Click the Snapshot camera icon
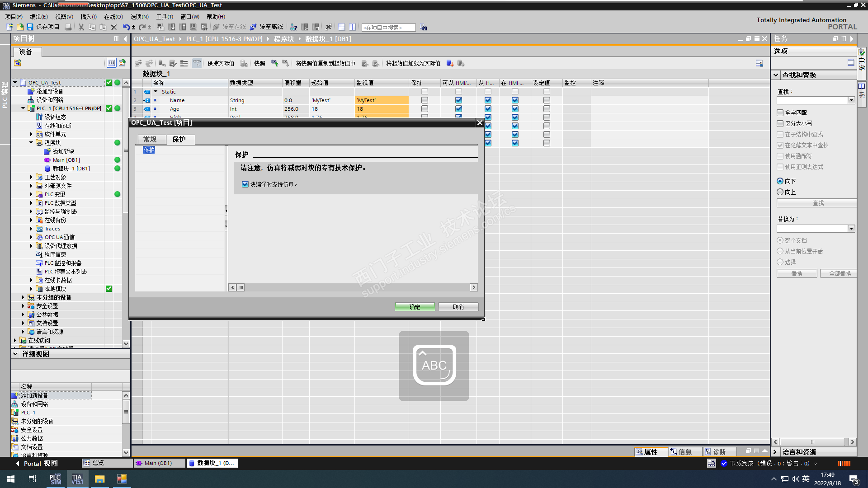The width and height of the screenshot is (868, 488). [274, 63]
